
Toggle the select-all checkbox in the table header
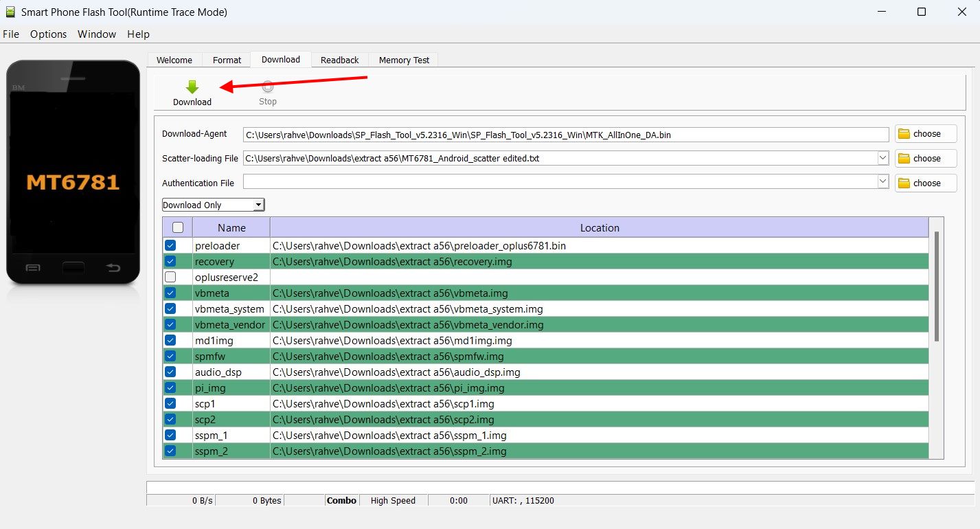(x=178, y=227)
